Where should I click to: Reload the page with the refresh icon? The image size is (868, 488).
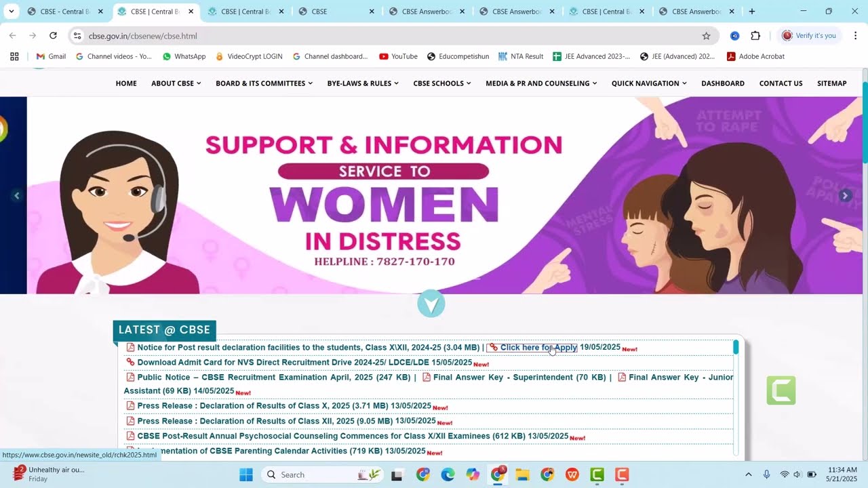[53, 36]
